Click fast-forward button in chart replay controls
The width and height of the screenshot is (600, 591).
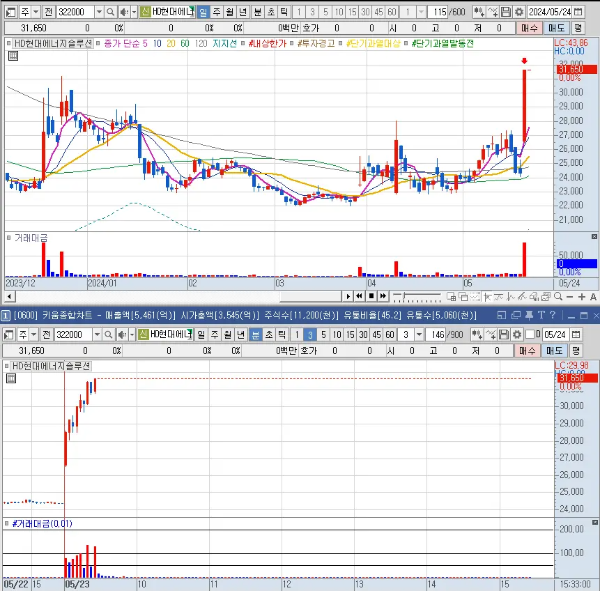tap(383, 296)
